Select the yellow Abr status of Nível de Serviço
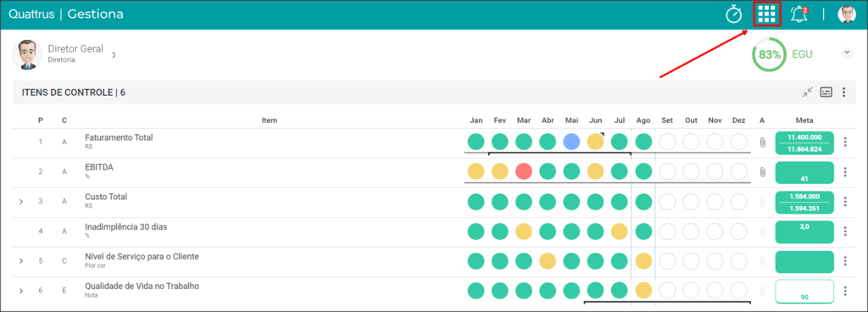The height and width of the screenshot is (312, 868). [548, 260]
